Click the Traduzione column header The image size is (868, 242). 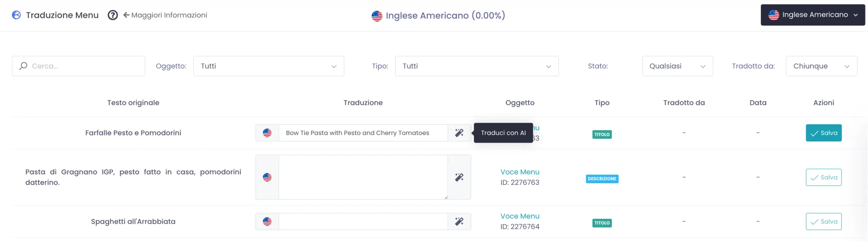point(363,103)
